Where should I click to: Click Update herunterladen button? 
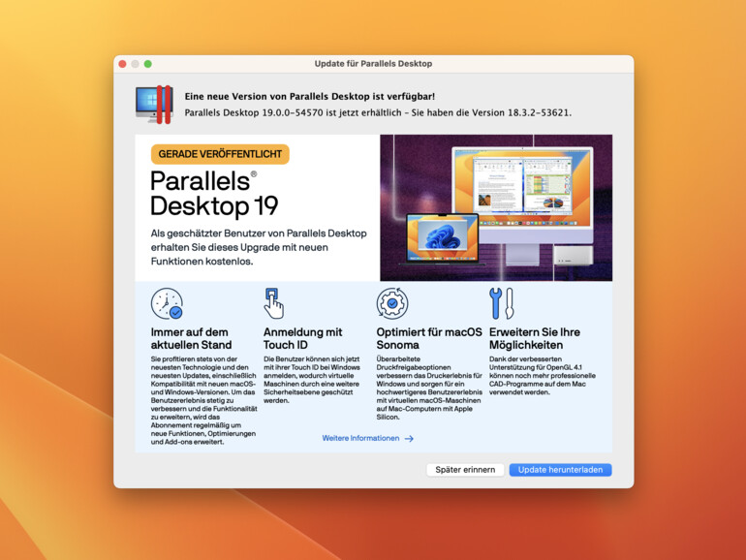[560, 470]
